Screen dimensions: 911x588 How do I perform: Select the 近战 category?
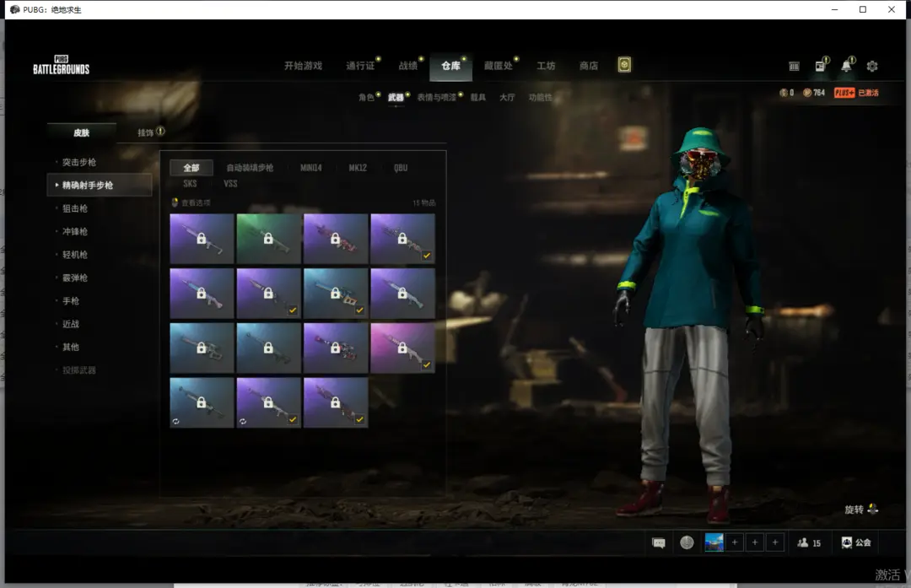click(71, 324)
